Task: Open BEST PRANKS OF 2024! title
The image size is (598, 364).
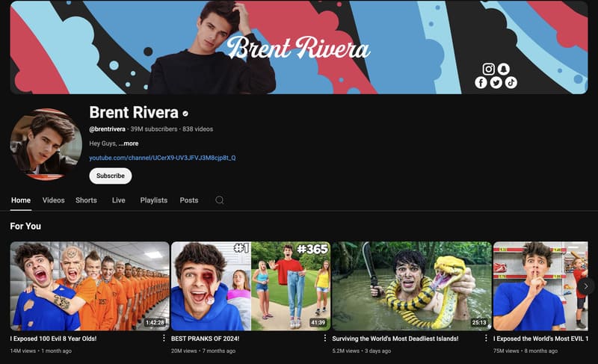Action: pos(205,339)
